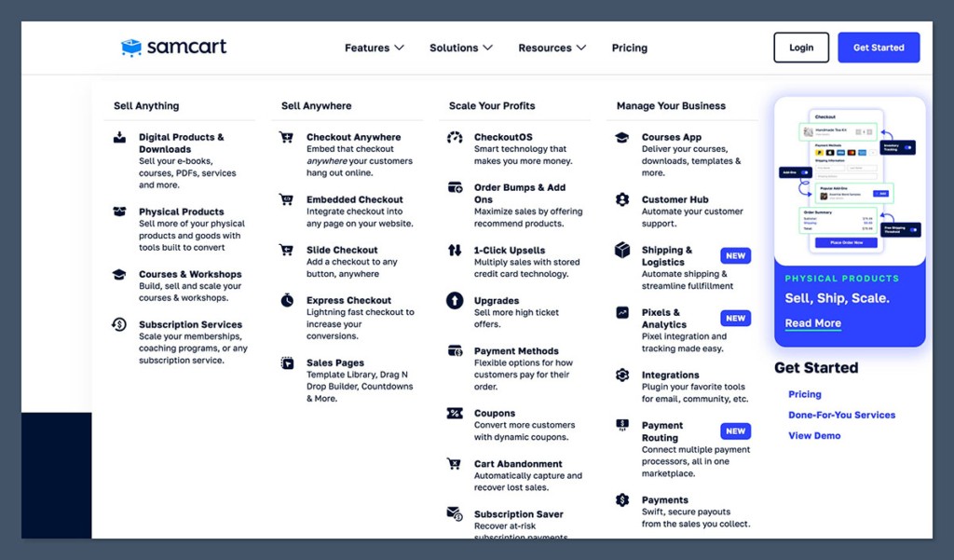Select the Checkout Anywhere cart icon

287,136
